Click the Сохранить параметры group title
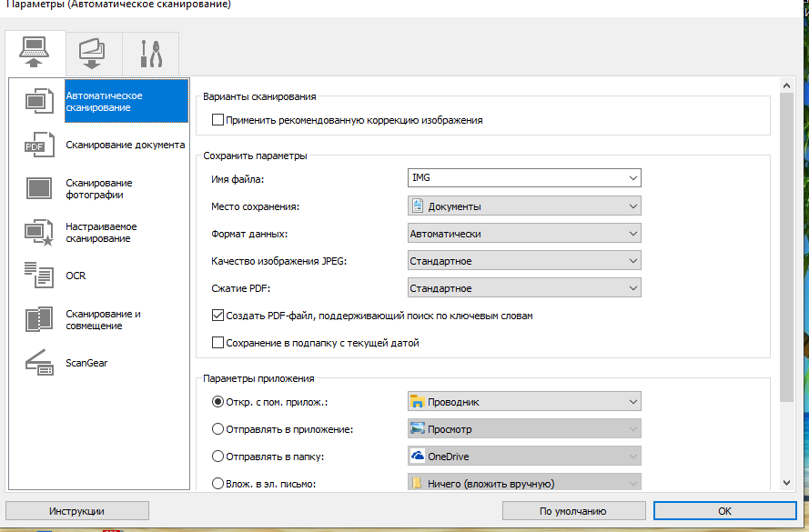This screenshot has width=809, height=532. (255, 156)
